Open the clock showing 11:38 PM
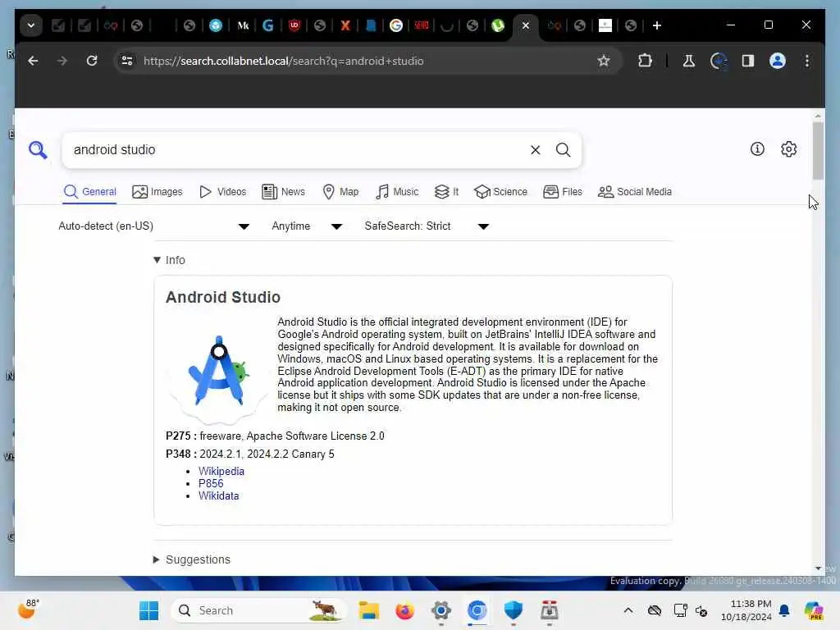840x630 pixels. point(746,610)
